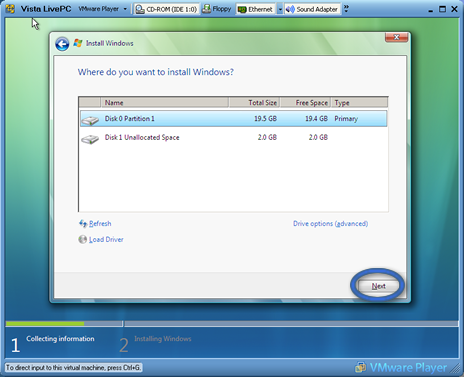
Task: Click the drive icon for Disk 0 Partition 1
Action: pos(90,120)
